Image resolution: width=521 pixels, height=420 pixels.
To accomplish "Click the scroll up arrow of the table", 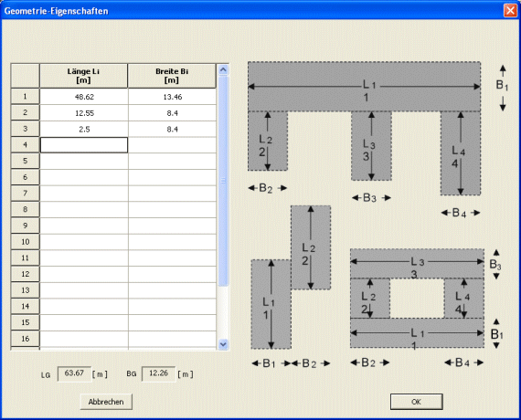I will [223, 69].
